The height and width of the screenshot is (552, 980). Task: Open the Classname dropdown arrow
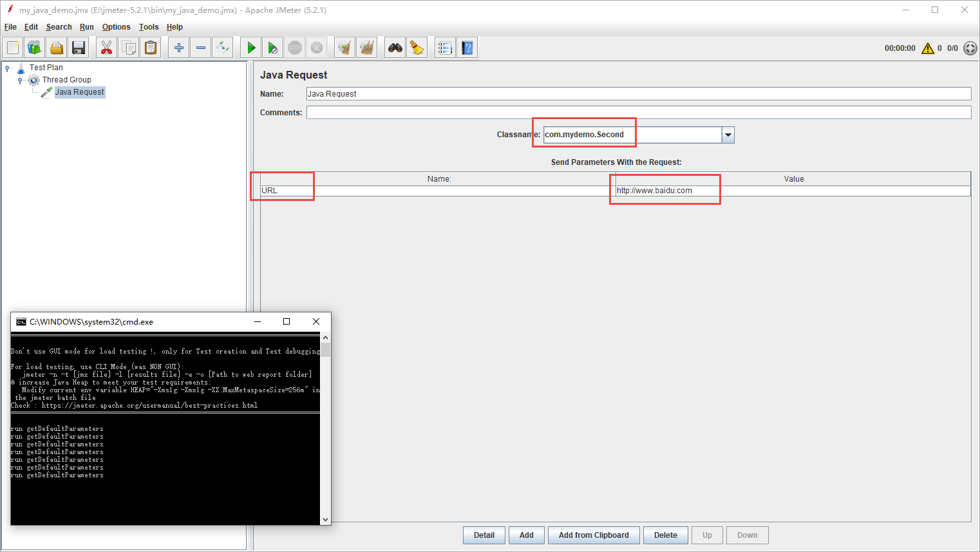(728, 135)
